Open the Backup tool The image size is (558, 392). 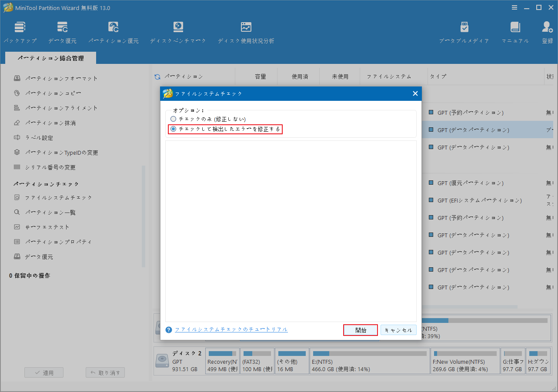[x=20, y=31]
